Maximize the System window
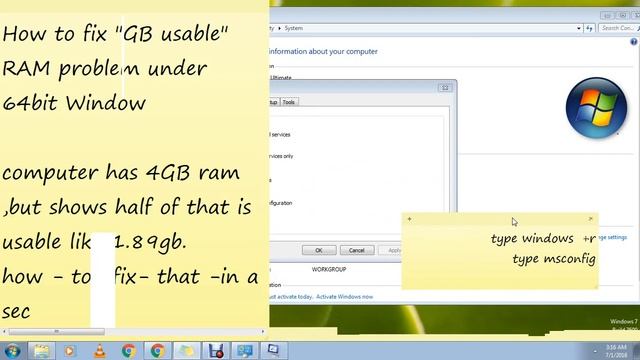 click(x=622, y=15)
